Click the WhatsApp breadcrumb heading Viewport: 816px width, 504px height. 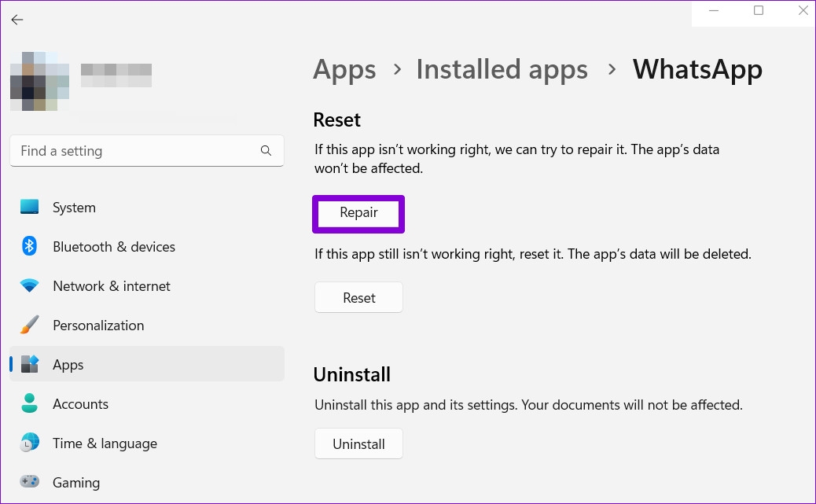[697, 70]
